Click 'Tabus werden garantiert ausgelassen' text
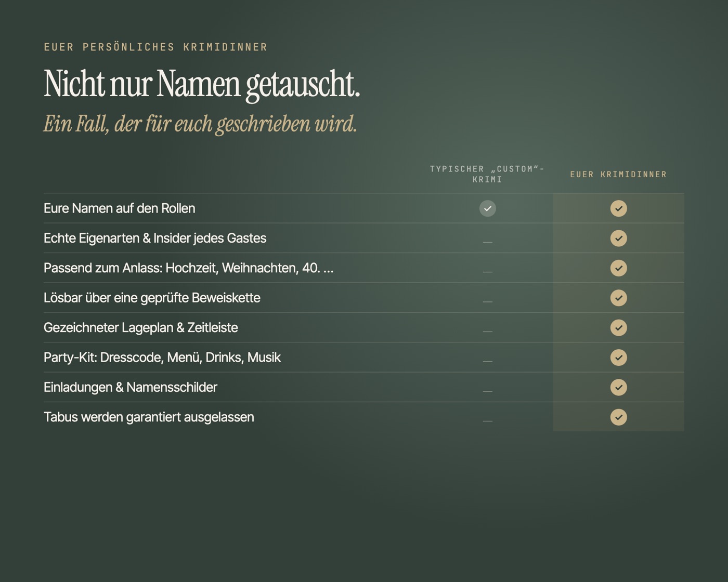Screen dimensions: 728x582 pyautogui.click(x=149, y=417)
